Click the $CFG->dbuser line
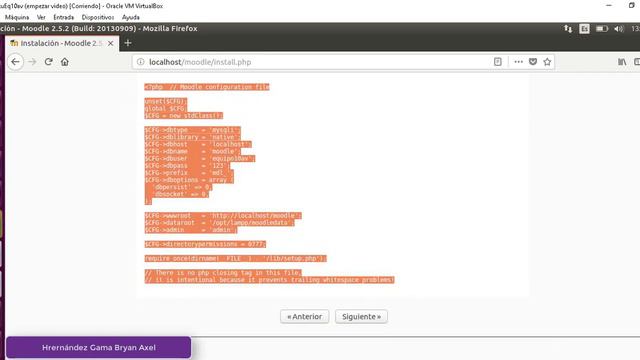Image resolution: width=640 pixels, height=360 pixels. pos(200,158)
